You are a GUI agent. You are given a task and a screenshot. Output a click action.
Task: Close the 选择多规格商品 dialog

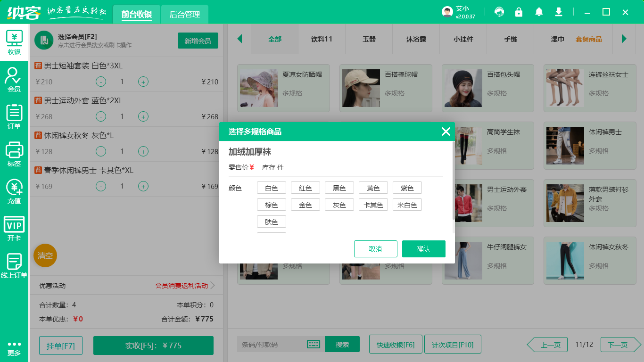pyautogui.click(x=446, y=132)
